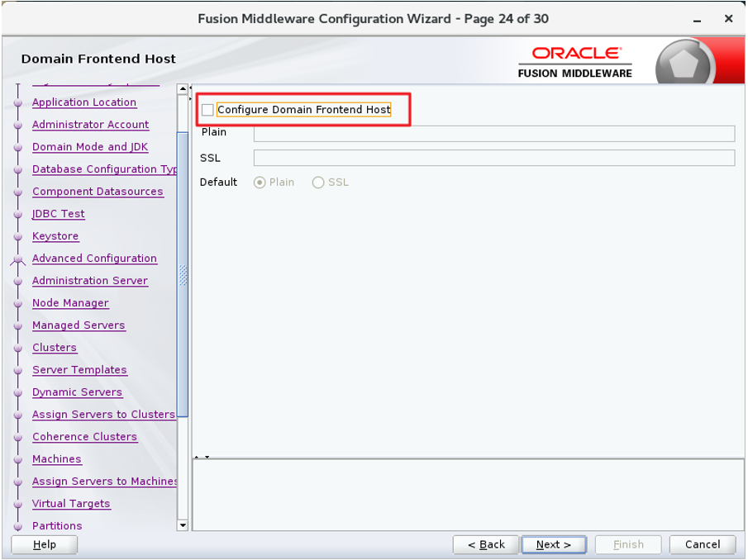Open Component Datasources step
The height and width of the screenshot is (560, 748).
click(98, 192)
